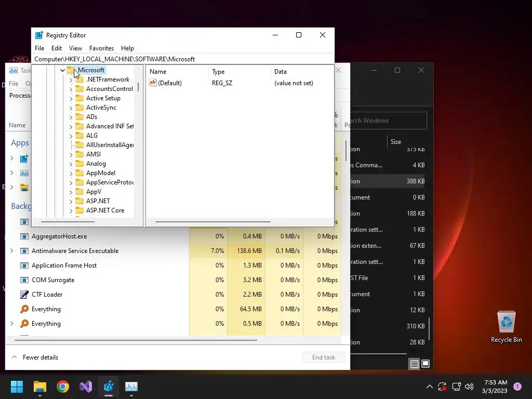Screen dimensions: 532x399
Task: Expand the AccountsControl key
Action: click(x=71, y=89)
